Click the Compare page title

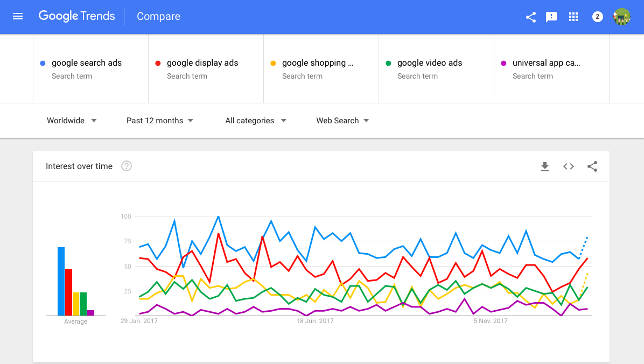tap(158, 17)
